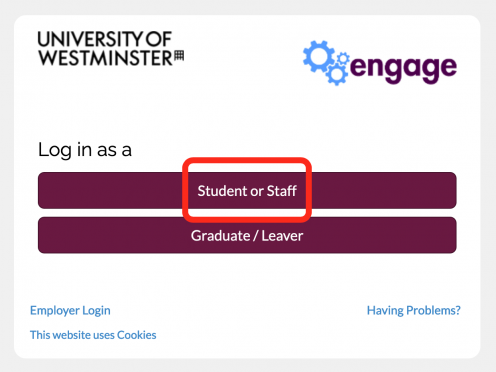496x372 pixels.
Task: Click the word Leaver on the second button
Action: pos(282,236)
